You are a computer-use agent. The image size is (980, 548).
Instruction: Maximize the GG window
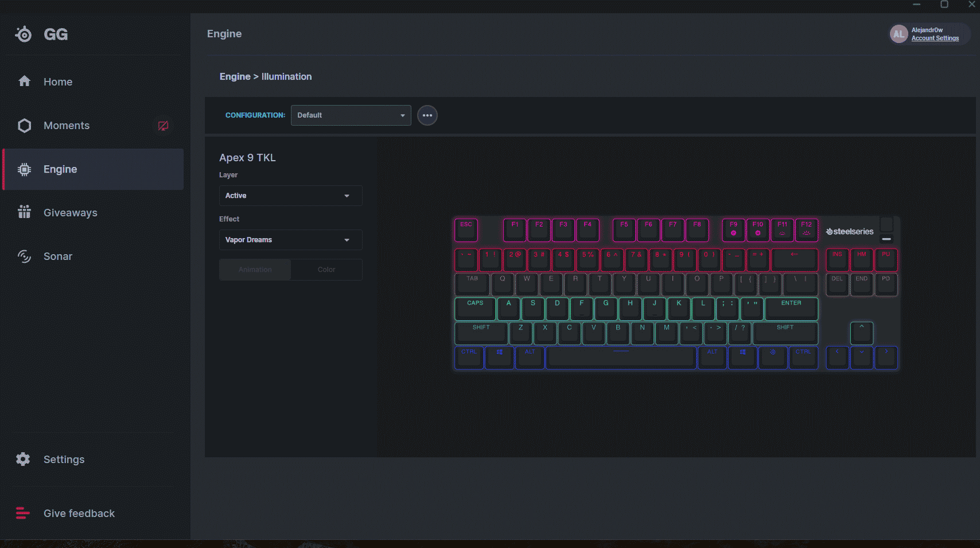pos(944,4)
